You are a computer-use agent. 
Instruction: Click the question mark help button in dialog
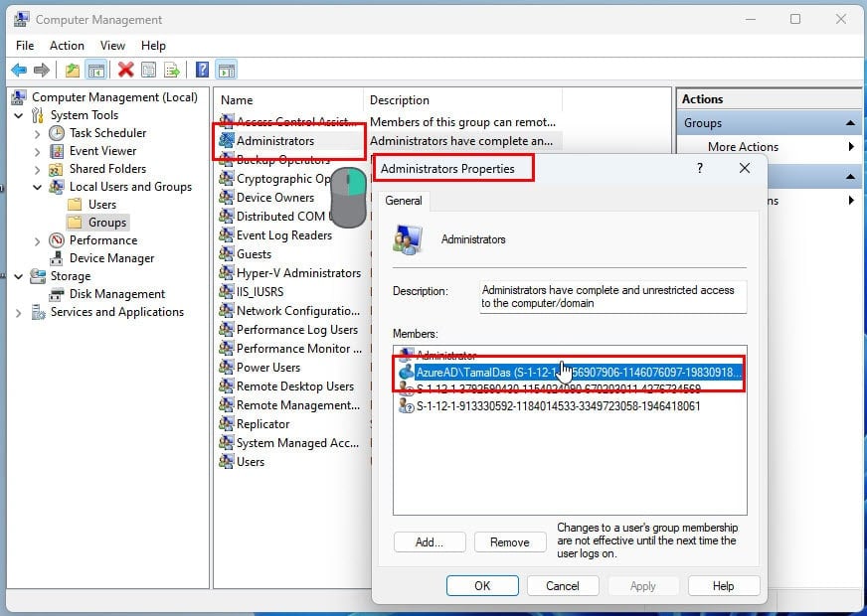(x=700, y=168)
